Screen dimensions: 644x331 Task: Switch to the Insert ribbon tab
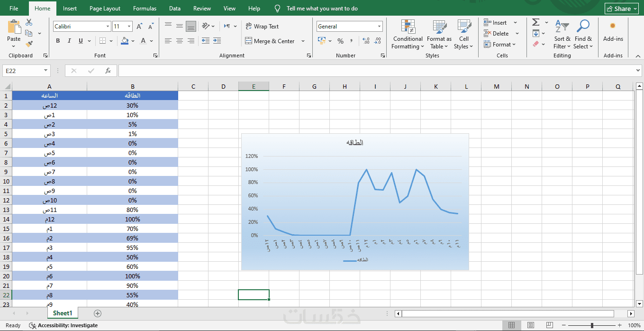click(70, 9)
